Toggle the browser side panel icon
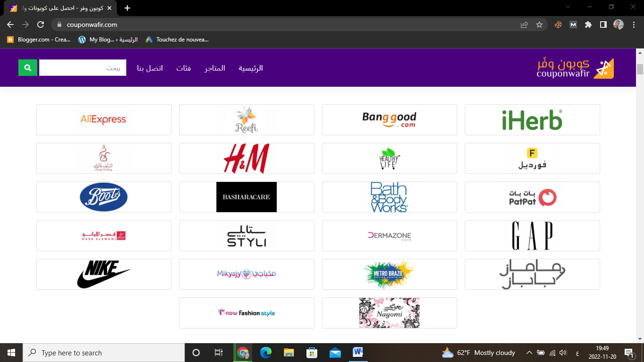Screen dimensions: 644x362 coord(603,25)
